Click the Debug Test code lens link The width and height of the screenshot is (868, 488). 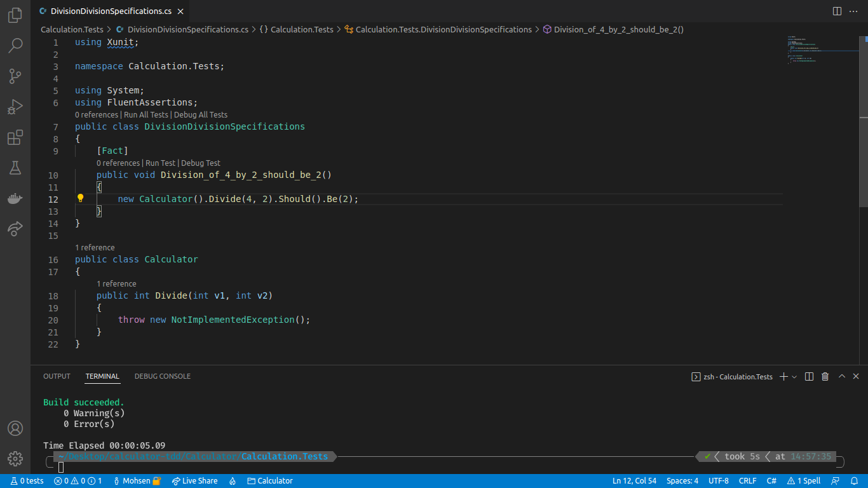(x=201, y=163)
